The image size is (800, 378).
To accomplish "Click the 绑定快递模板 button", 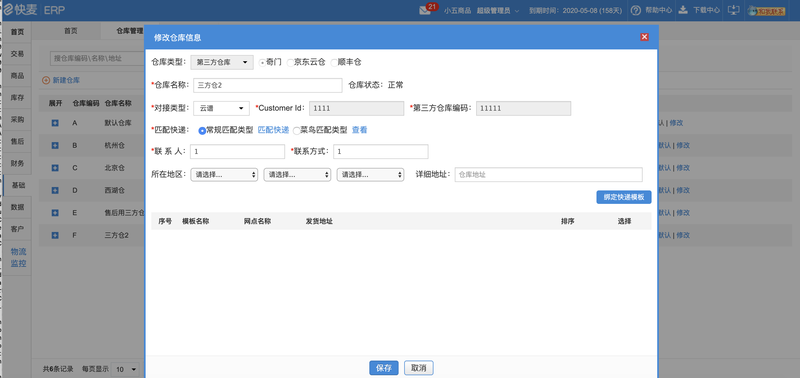I will click(623, 197).
